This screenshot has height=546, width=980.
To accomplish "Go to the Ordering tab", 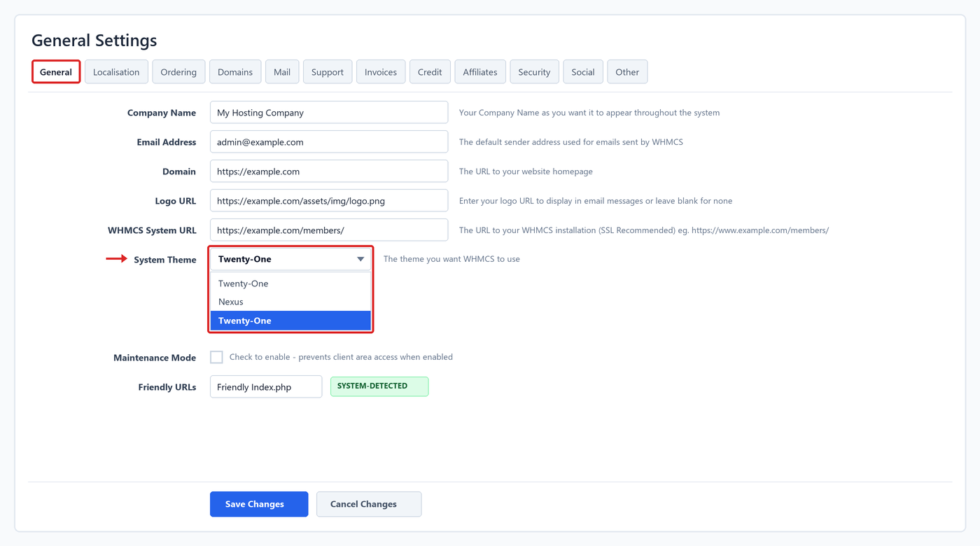I will click(x=178, y=72).
